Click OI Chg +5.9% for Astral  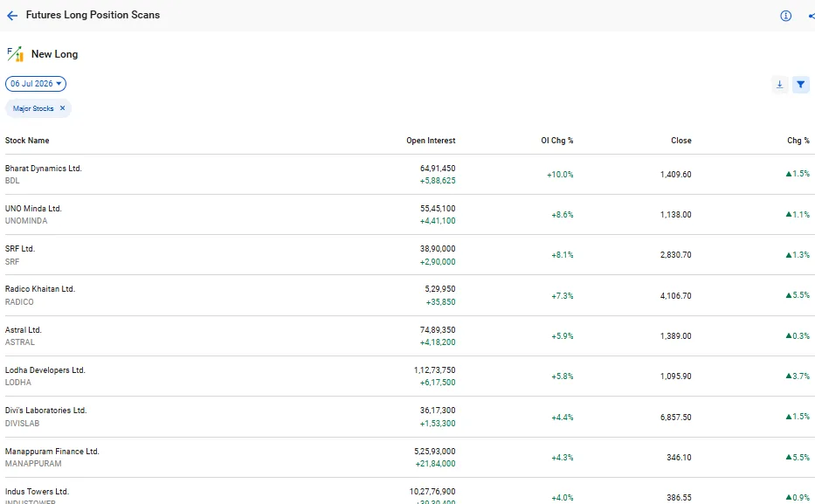pyautogui.click(x=563, y=336)
